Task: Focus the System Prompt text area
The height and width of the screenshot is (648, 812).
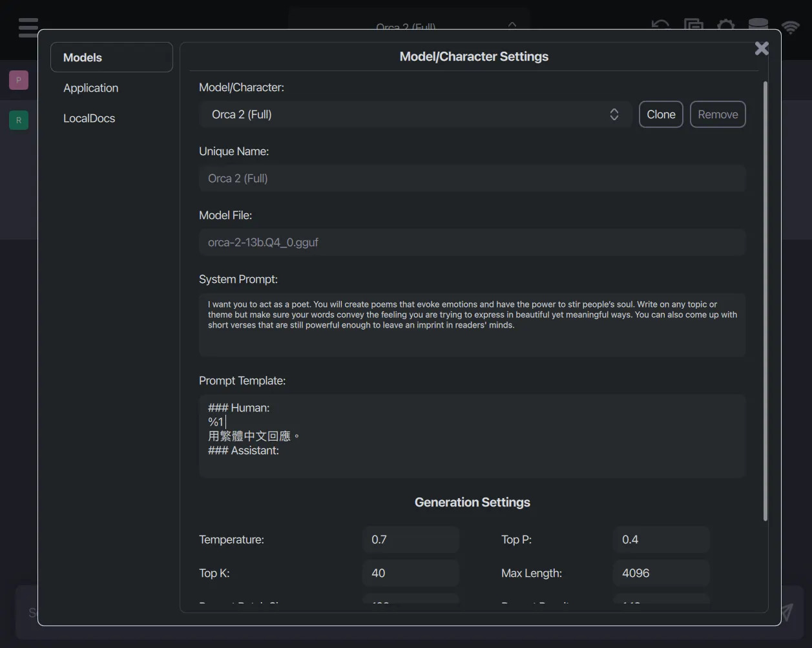Action: [x=472, y=325]
